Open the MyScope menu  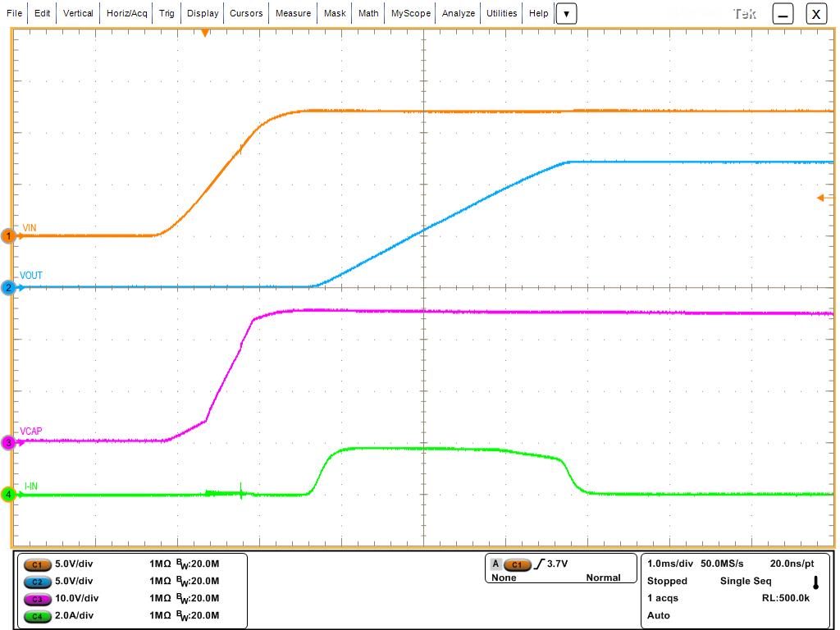pyautogui.click(x=410, y=14)
